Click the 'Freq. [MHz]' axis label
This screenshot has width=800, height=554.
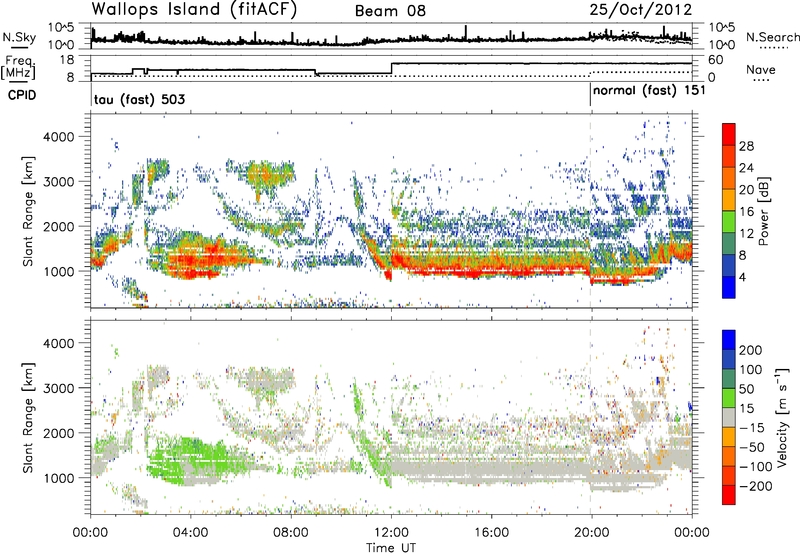click(18, 67)
